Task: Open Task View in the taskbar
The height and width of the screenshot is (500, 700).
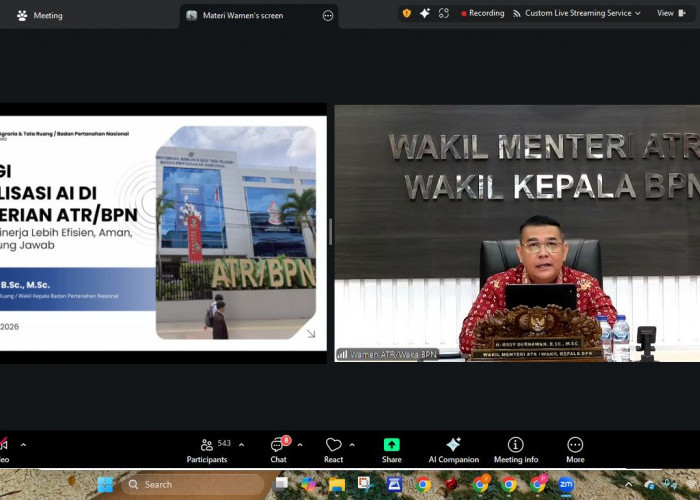Action: coord(281,484)
